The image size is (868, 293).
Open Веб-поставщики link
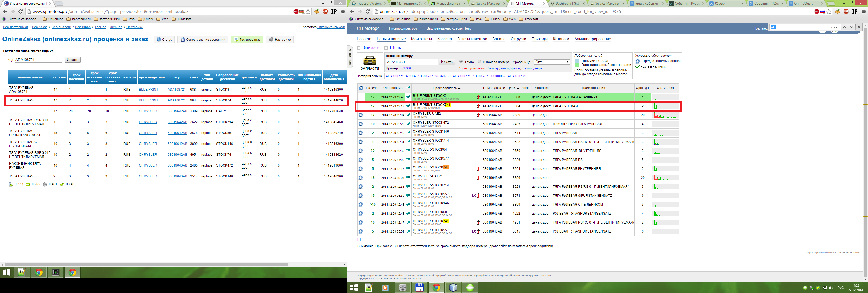point(15,27)
